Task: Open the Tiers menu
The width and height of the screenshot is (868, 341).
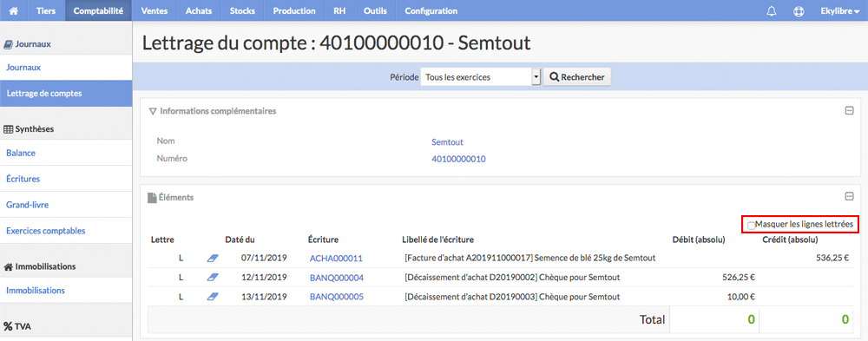Action: click(x=45, y=10)
